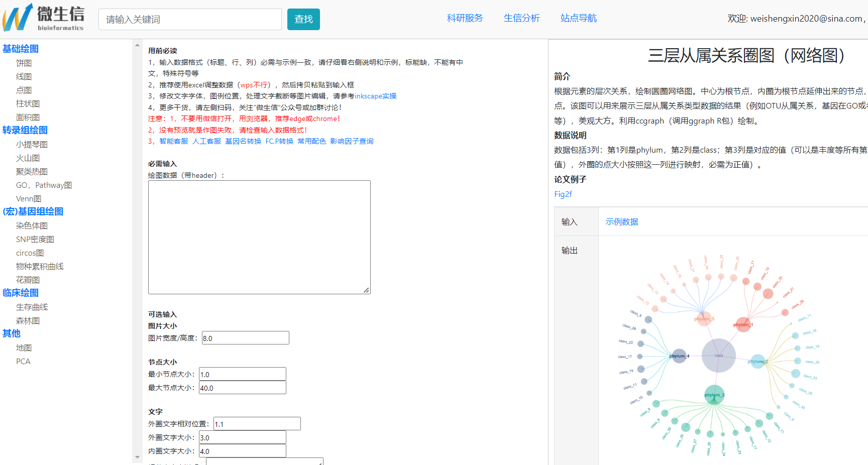Click inside the 绘图数据 textarea
868x465 pixels.
tap(259, 237)
